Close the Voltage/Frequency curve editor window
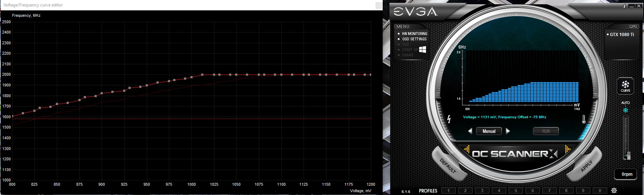 [378, 5]
